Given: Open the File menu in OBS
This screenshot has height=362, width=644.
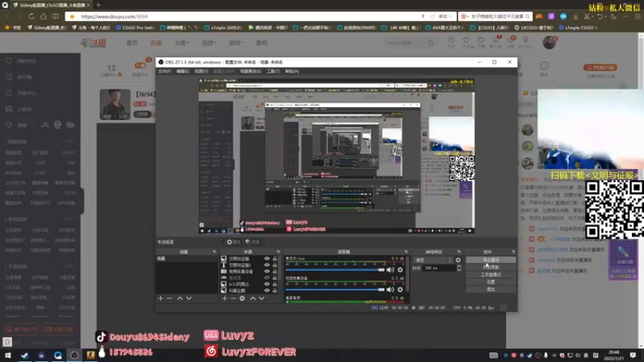Looking at the screenshot, I should tap(164, 72).
